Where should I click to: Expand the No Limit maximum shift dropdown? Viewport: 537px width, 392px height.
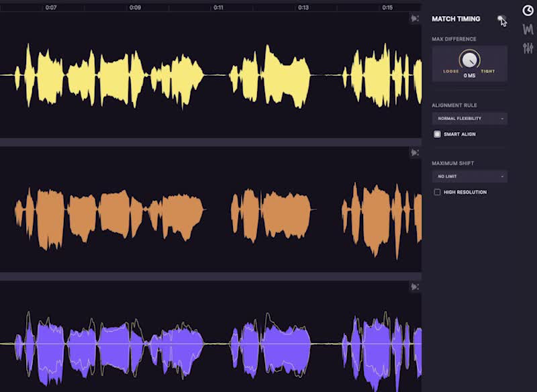click(x=469, y=177)
